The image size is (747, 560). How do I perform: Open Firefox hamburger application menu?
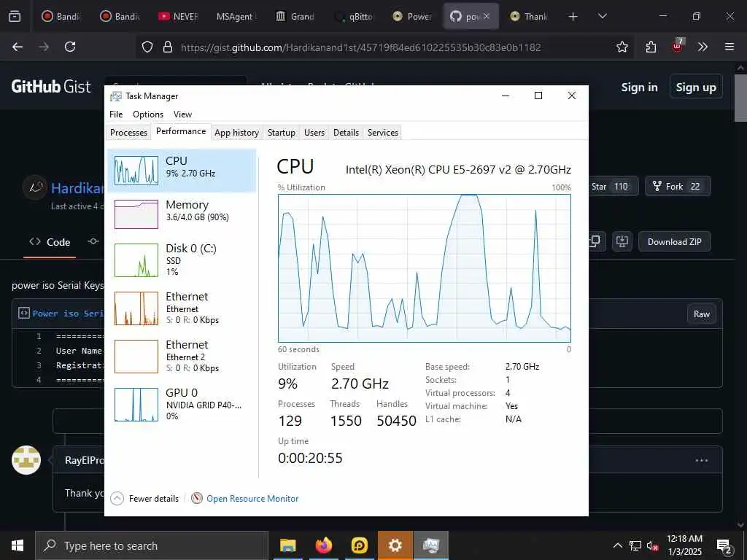(x=729, y=47)
